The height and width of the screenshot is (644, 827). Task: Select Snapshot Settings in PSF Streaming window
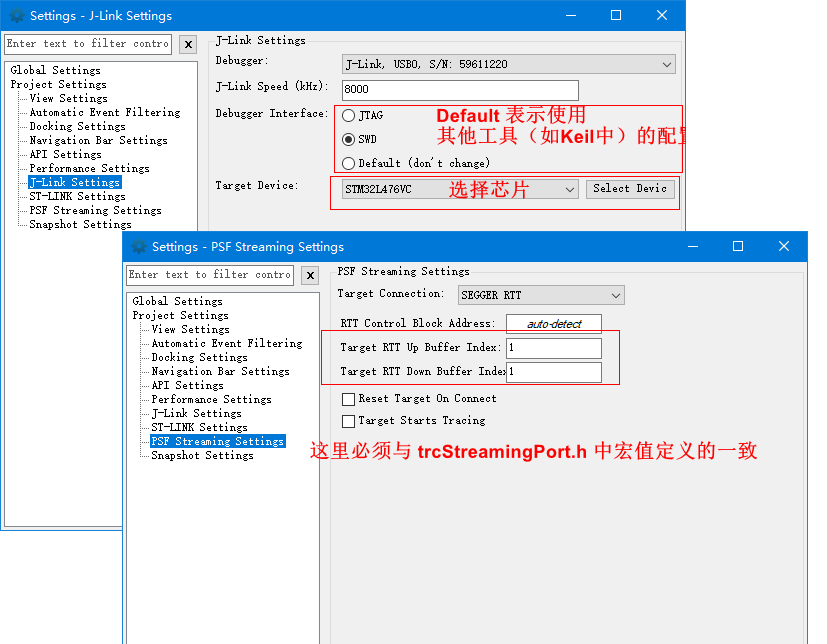click(x=202, y=456)
